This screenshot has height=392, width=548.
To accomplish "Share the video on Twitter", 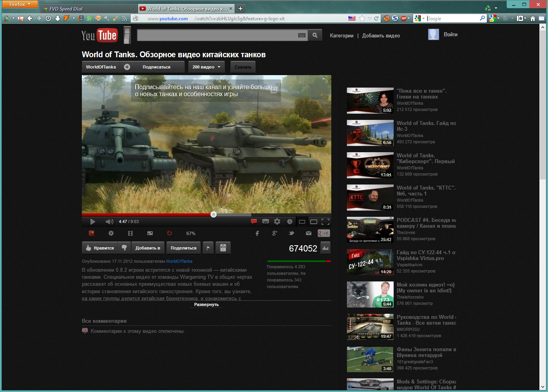I will pos(291,233).
